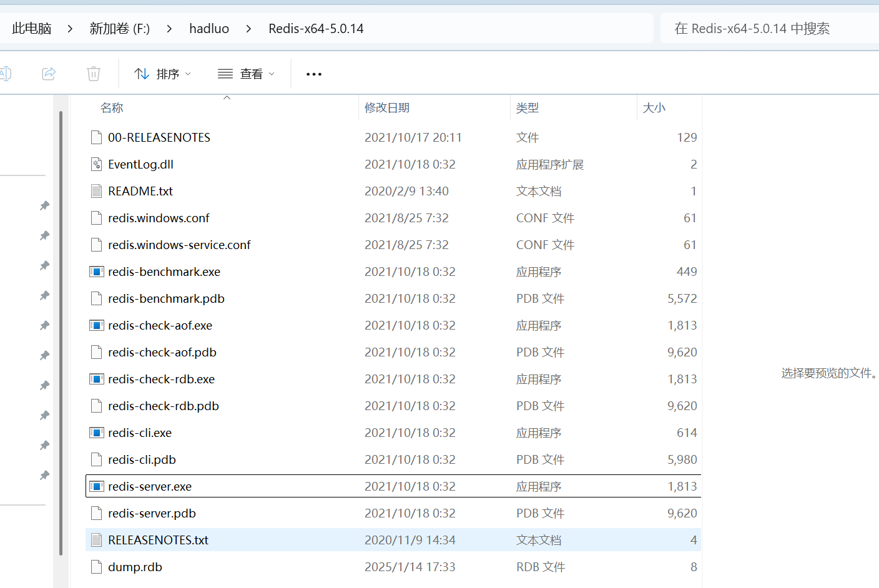This screenshot has height=588, width=879.
Task: Click the date 2025/1/14 17:33
Action: click(x=410, y=567)
